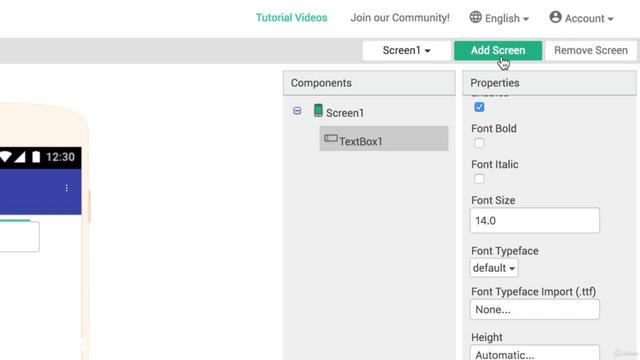Click the text box in the phone preview
Image resolution: width=640 pixels, height=360 pixels.
click(20, 237)
